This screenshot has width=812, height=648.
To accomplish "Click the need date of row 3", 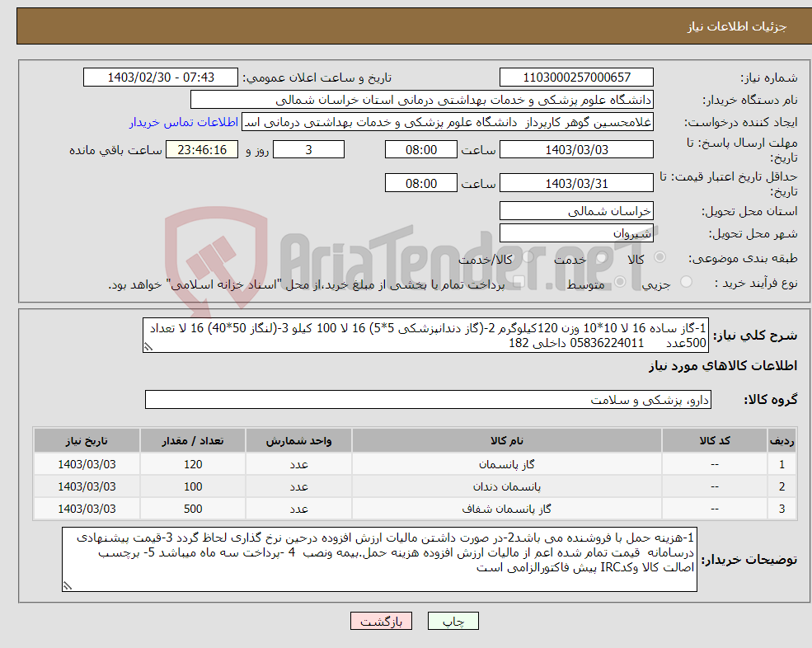I will tap(87, 509).
